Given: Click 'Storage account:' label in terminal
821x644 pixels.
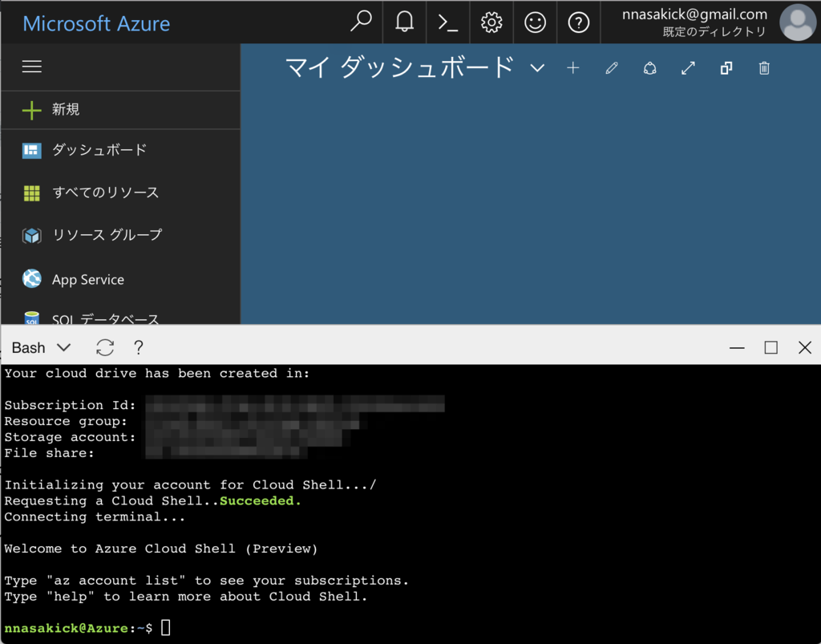Looking at the screenshot, I should 71,437.
